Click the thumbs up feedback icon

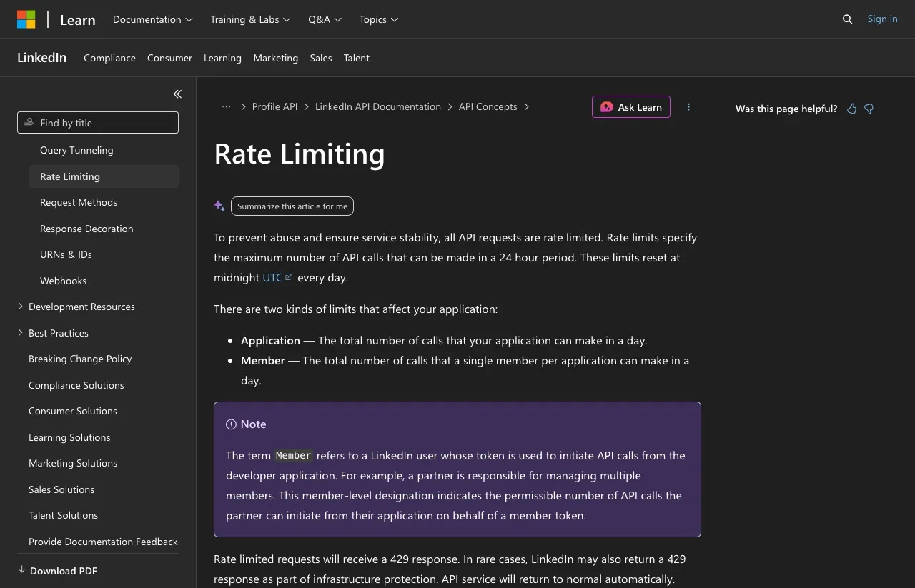pos(851,109)
